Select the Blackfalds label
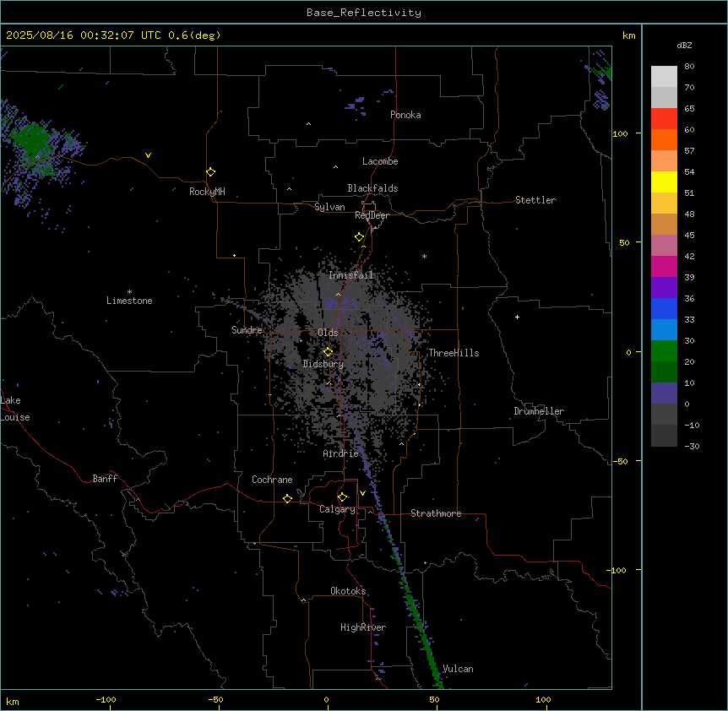728x711 pixels. pyautogui.click(x=372, y=188)
